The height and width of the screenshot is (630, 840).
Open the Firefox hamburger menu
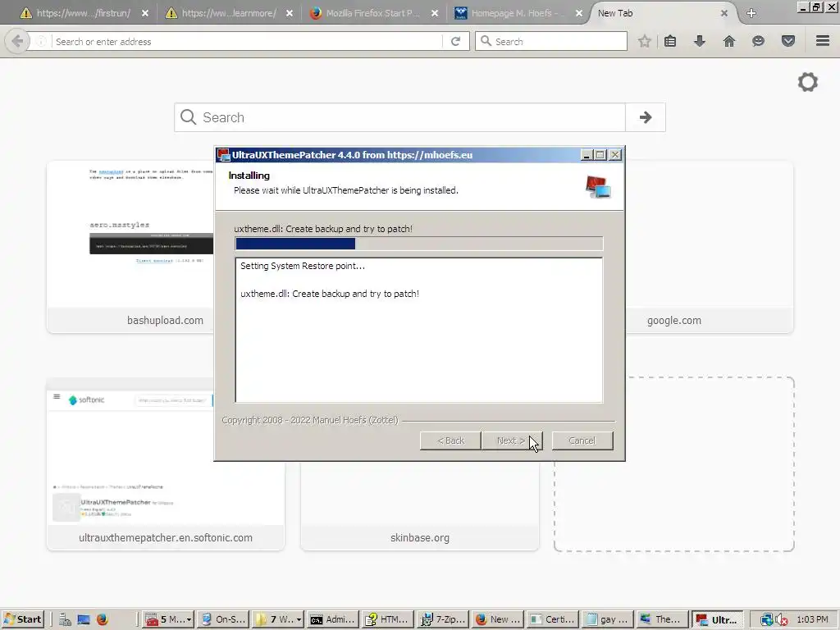(823, 41)
